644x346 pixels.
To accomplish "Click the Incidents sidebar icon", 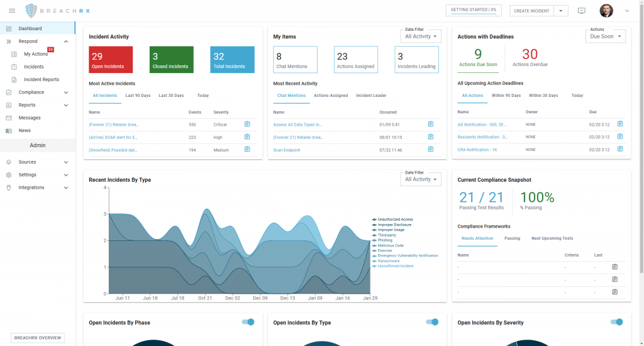I will click(x=14, y=67).
